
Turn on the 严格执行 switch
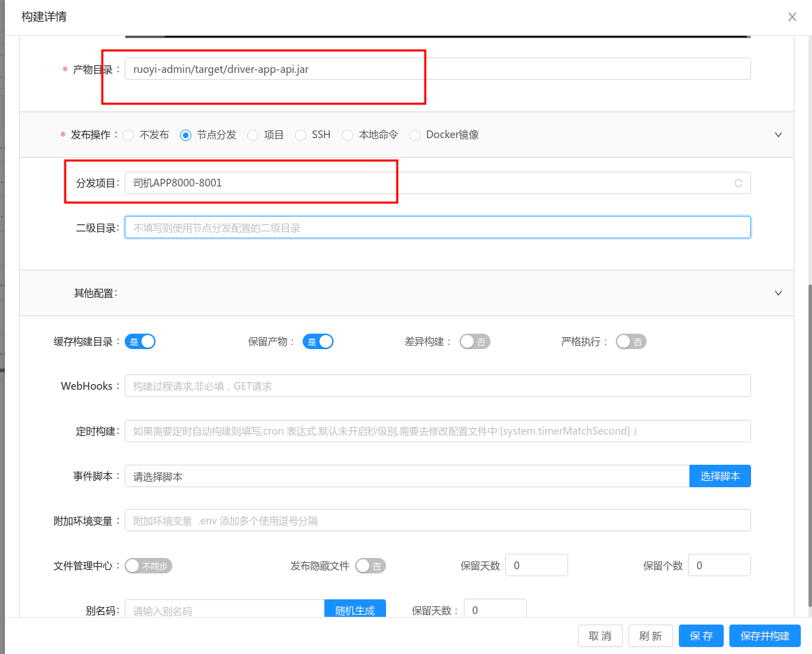click(x=631, y=341)
